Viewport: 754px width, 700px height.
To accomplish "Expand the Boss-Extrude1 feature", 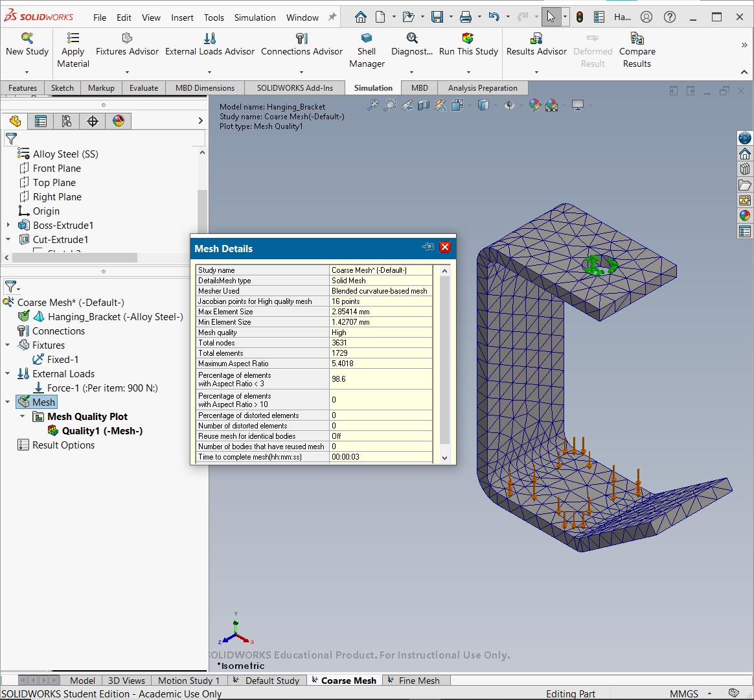I will [8, 225].
